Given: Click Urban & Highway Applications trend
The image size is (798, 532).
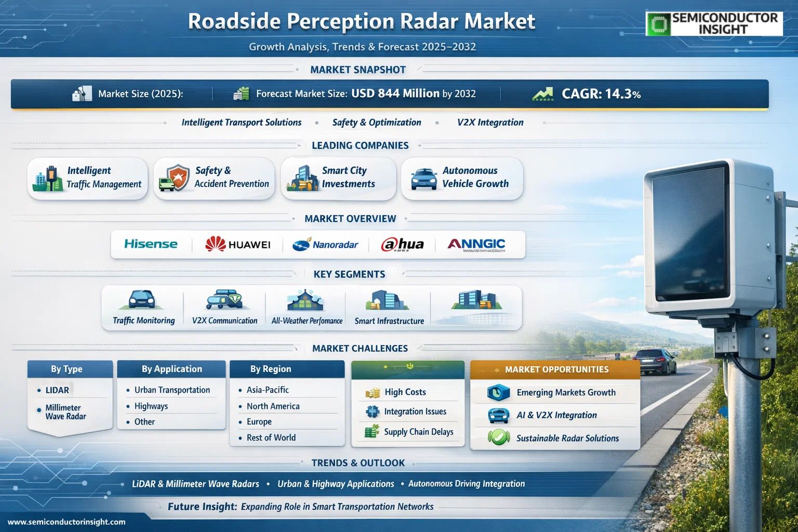Looking at the screenshot, I should [x=336, y=484].
